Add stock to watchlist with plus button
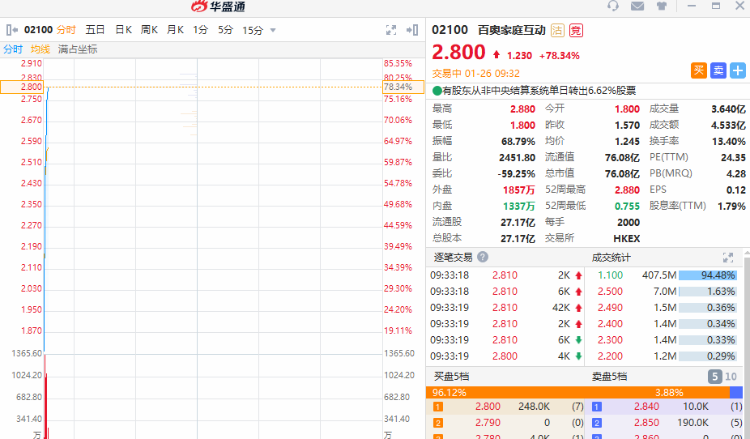This screenshot has width=750, height=439. click(x=738, y=70)
